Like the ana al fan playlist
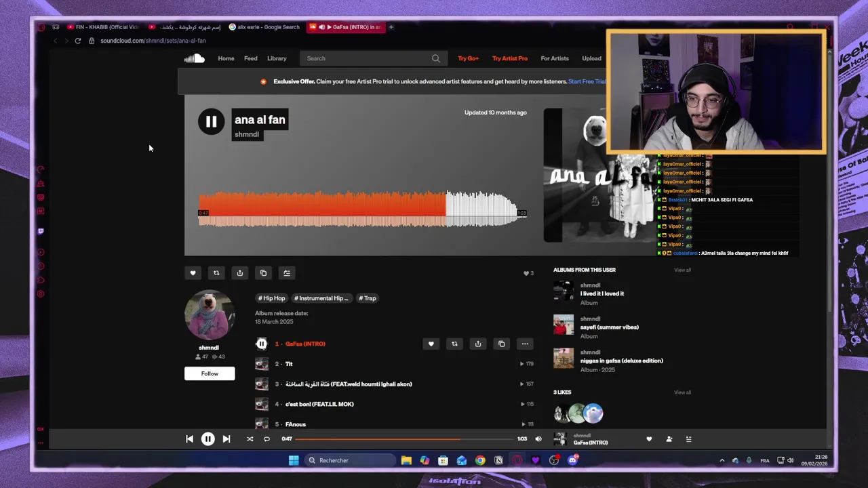Screen dimensions: 868x488 click(x=193, y=273)
